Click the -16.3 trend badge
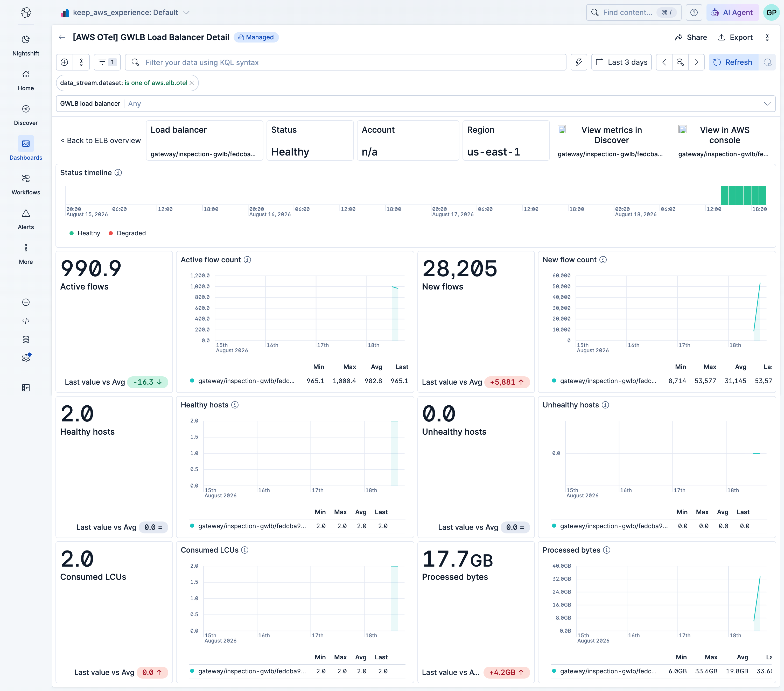Image resolution: width=784 pixels, height=691 pixels. [148, 382]
